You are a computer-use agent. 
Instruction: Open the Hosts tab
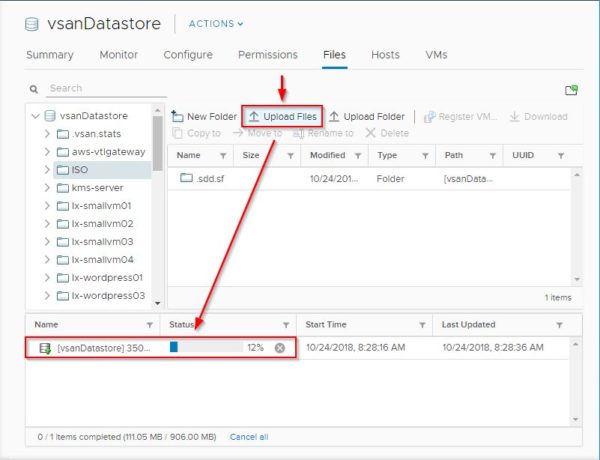click(385, 55)
